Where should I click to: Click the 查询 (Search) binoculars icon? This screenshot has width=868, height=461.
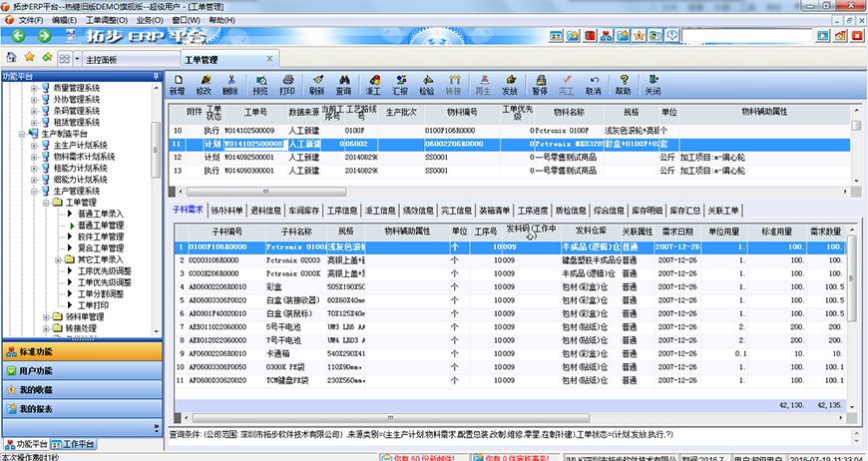(x=343, y=84)
